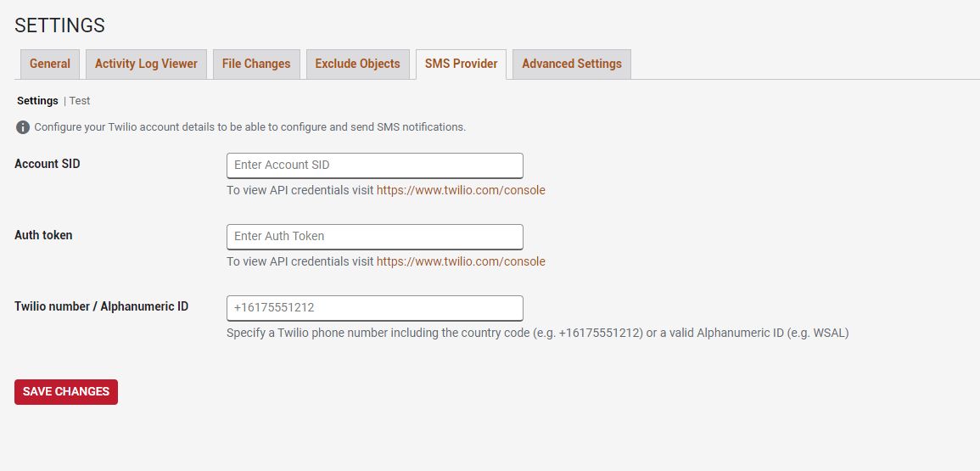Click the Account SID field label
This screenshot has height=471, width=980.
tap(48, 164)
